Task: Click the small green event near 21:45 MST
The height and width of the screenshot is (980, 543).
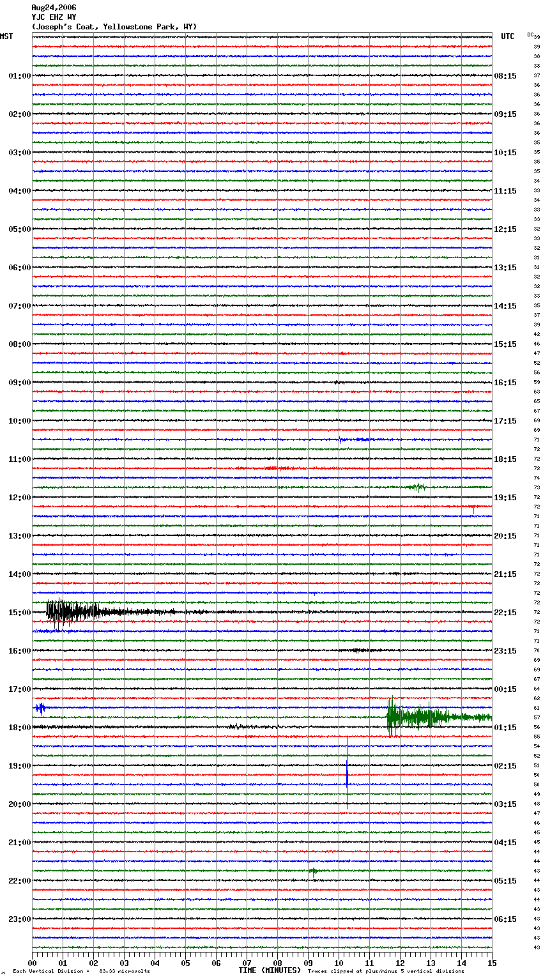Action: tap(314, 871)
